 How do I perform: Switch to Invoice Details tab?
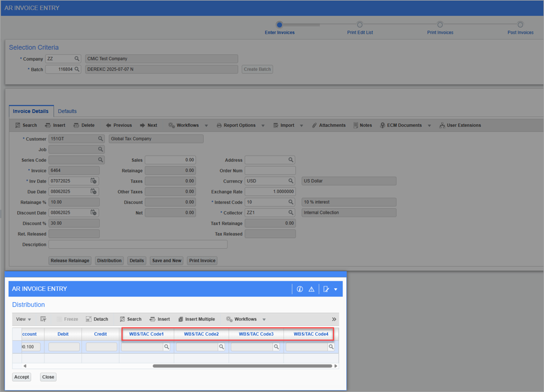click(31, 111)
